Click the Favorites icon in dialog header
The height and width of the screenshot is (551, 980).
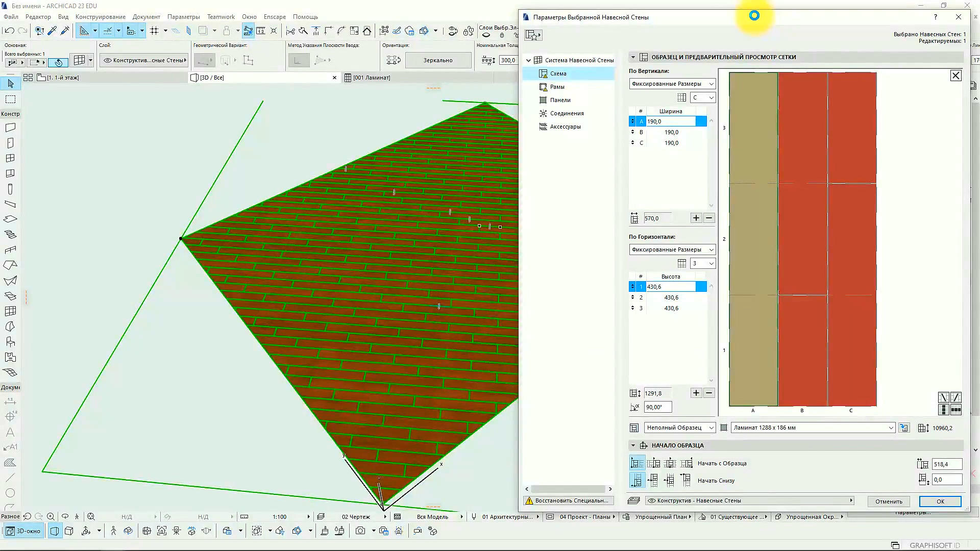pos(533,35)
